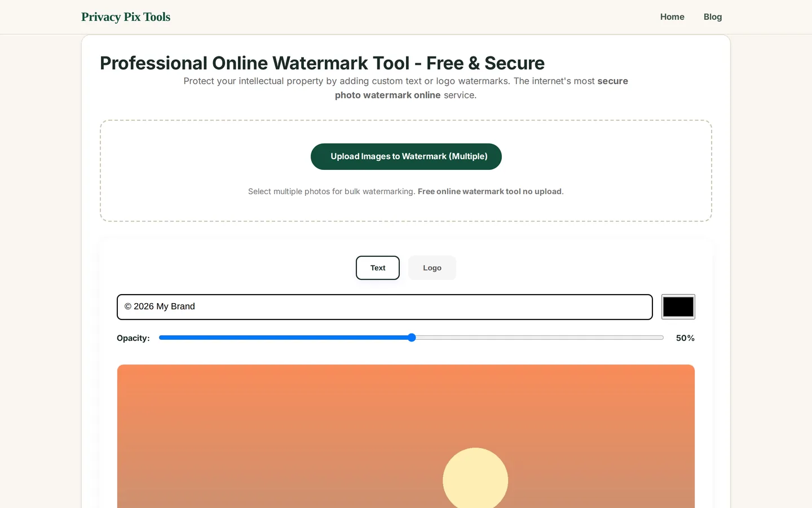Open the black watermark color picker
The width and height of the screenshot is (812, 508).
[678, 306]
